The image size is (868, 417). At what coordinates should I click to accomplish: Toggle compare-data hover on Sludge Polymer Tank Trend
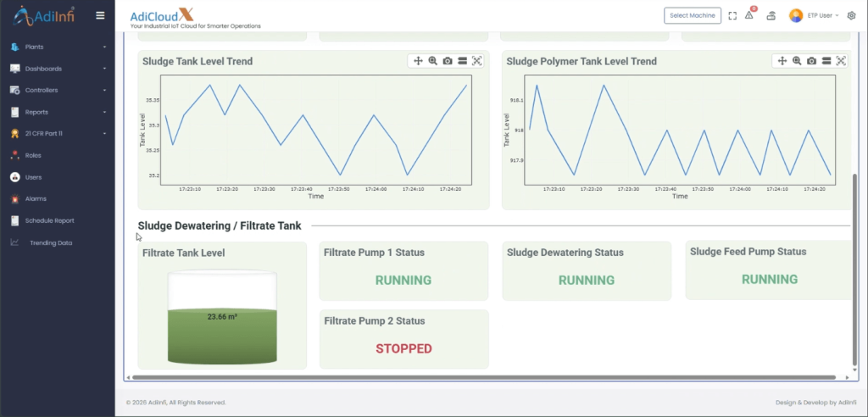point(826,61)
